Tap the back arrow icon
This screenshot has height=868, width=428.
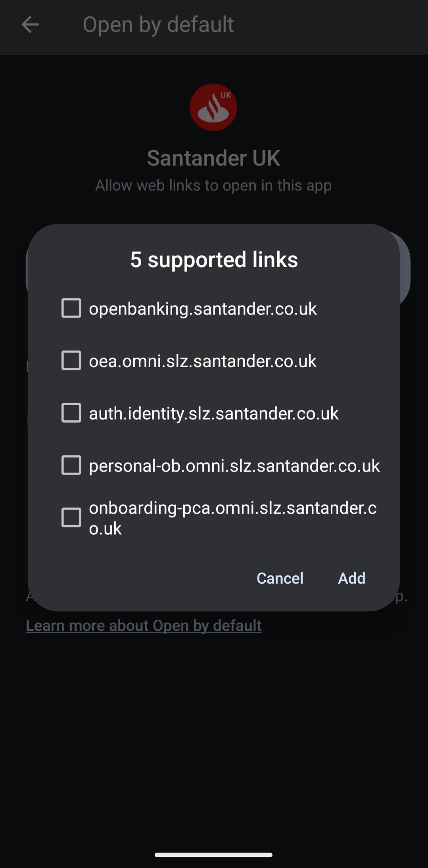click(x=30, y=25)
